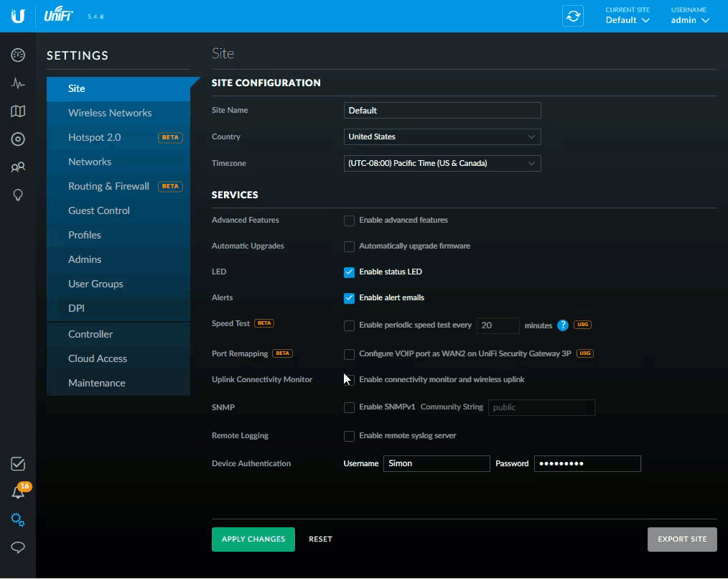This screenshot has width=728, height=579.
Task: Click the Apply Changes button
Action: click(253, 539)
